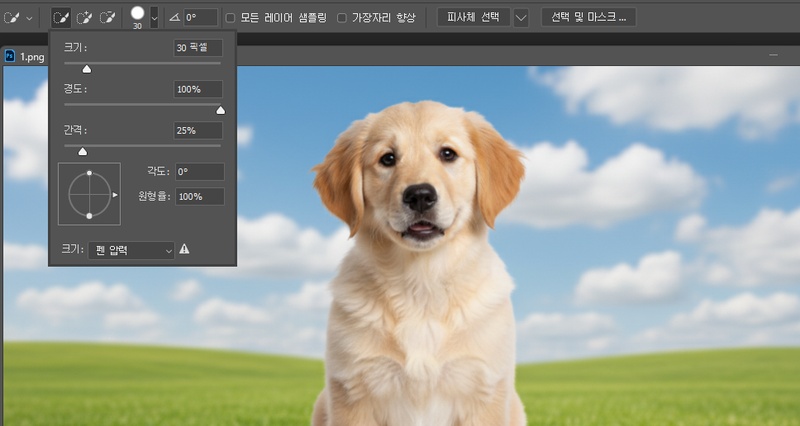
Task: Open the tool preset picker dropdown arrow
Action: [x=29, y=18]
